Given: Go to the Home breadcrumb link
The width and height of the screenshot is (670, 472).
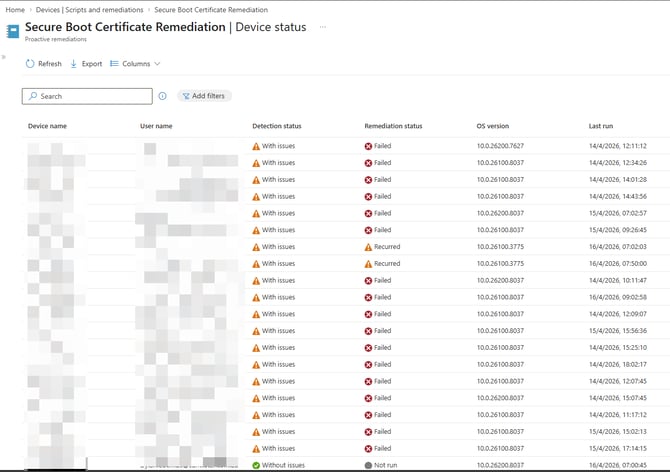Looking at the screenshot, I should tap(15, 10).
